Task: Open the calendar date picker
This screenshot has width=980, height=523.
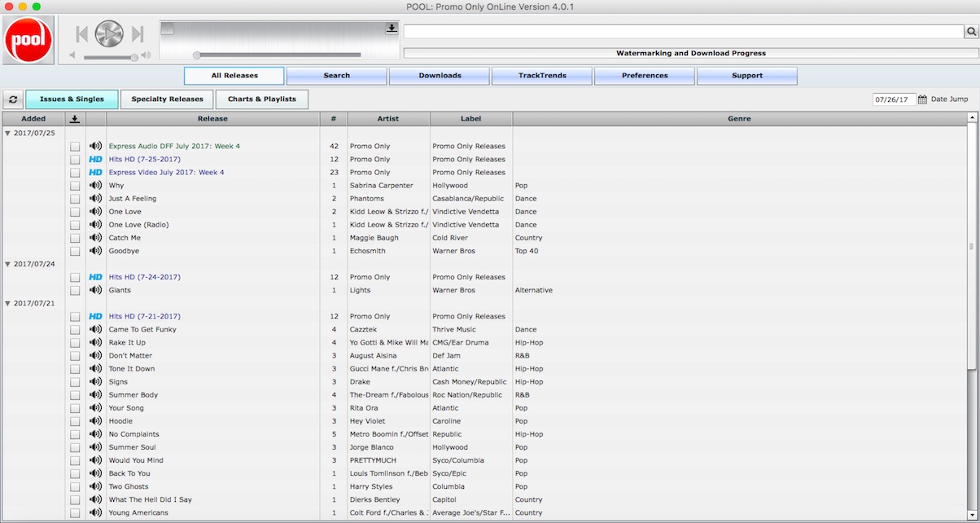Action: 922,99
